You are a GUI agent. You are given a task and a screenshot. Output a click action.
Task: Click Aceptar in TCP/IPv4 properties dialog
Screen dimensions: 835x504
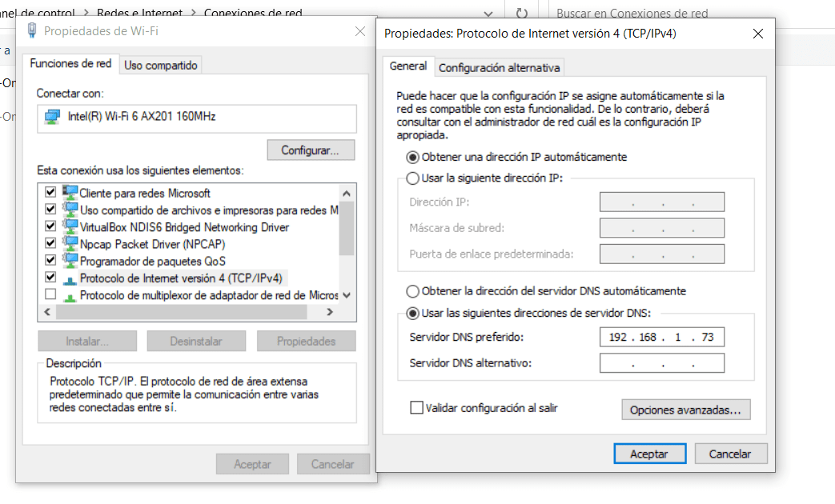pos(650,454)
